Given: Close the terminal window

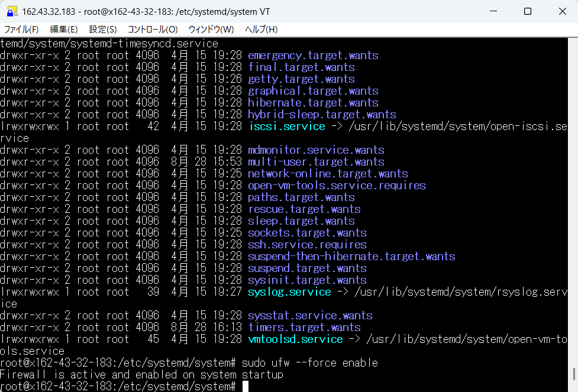Looking at the screenshot, I should click(562, 11).
